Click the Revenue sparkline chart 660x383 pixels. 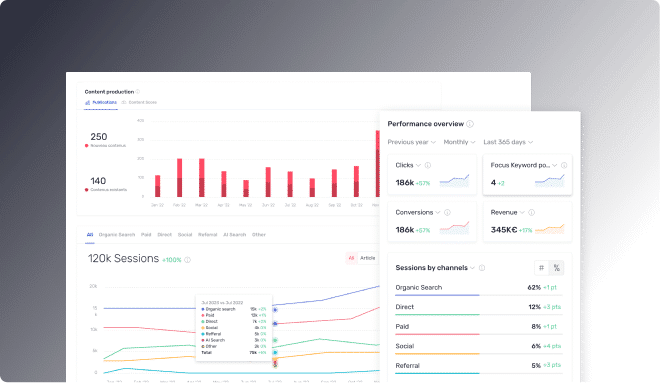(x=549, y=229)
